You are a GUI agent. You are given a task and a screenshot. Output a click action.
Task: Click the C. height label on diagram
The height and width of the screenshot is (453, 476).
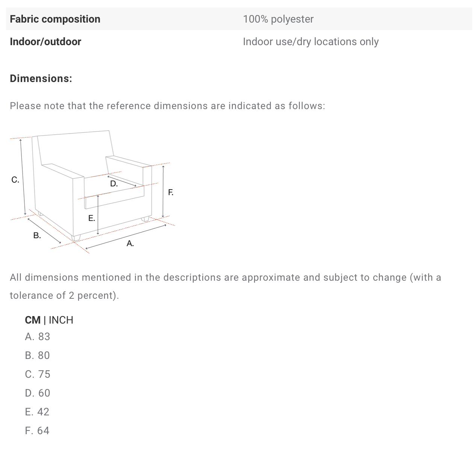(x=15, y=180)
